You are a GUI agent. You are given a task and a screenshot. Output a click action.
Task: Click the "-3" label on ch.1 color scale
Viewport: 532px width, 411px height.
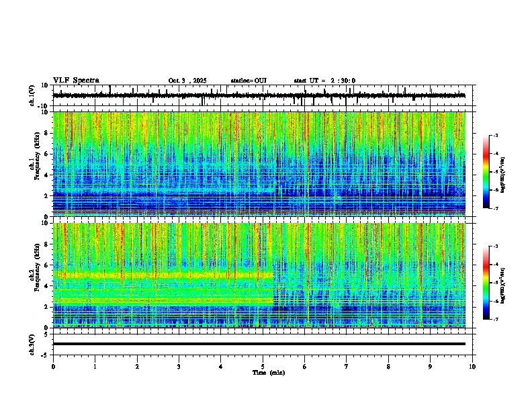click(496, 135)
